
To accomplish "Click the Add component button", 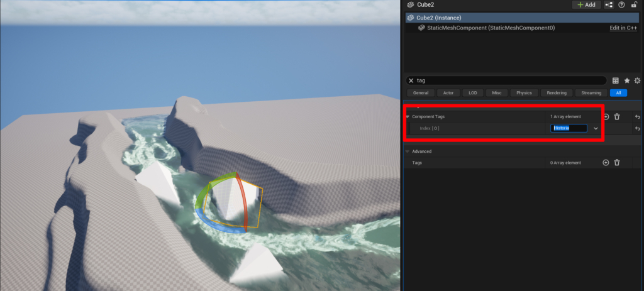I will tap(586, 5).
